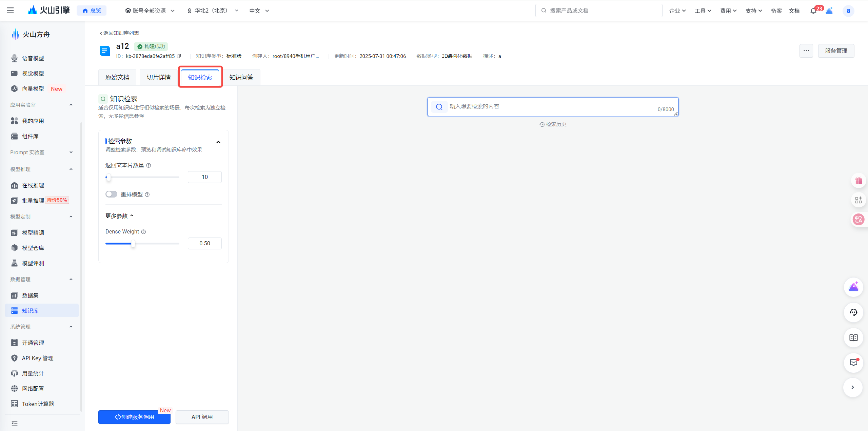Go back via 返回知识库列表 link
This screenshot has width=868, height=431.
[x=119, y=33]
